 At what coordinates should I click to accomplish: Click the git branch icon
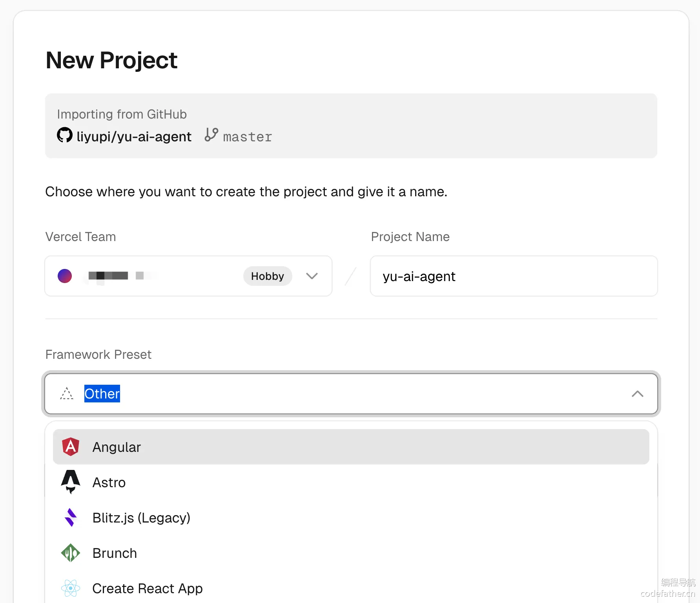[x=211, y=135]
